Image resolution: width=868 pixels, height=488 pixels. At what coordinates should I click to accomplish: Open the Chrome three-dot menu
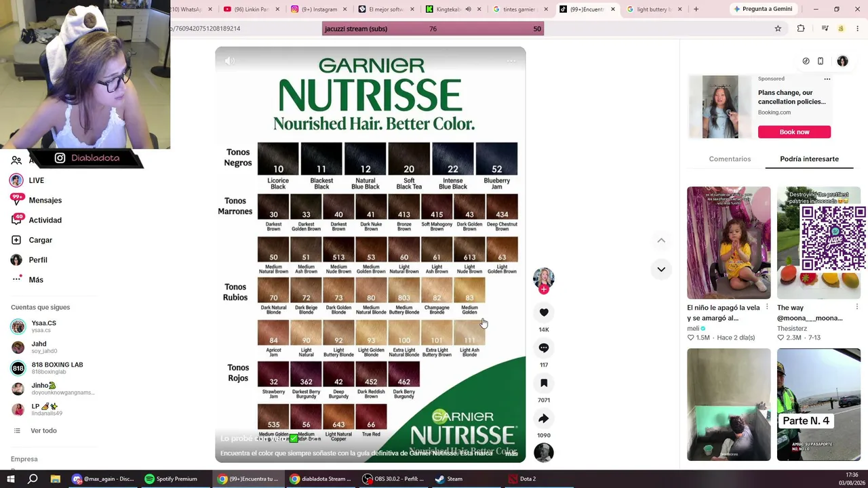tap(858, 28)
